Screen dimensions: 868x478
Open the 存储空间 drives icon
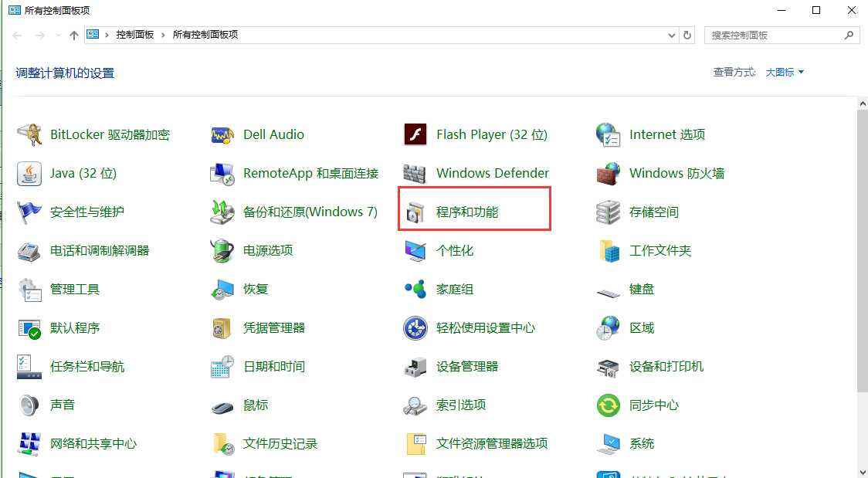[x=608, y=212]
